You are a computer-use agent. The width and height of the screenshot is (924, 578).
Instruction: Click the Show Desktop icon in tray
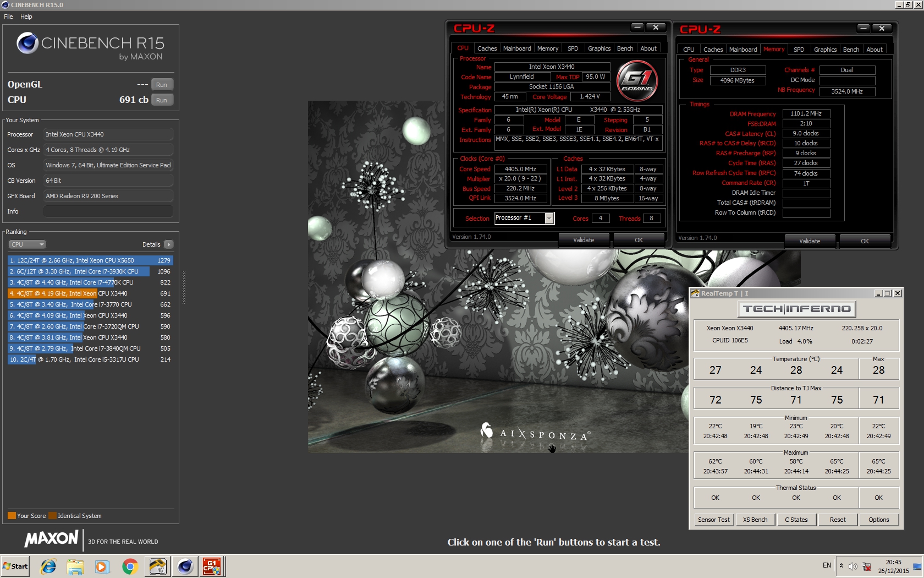(x=917, y=566)
